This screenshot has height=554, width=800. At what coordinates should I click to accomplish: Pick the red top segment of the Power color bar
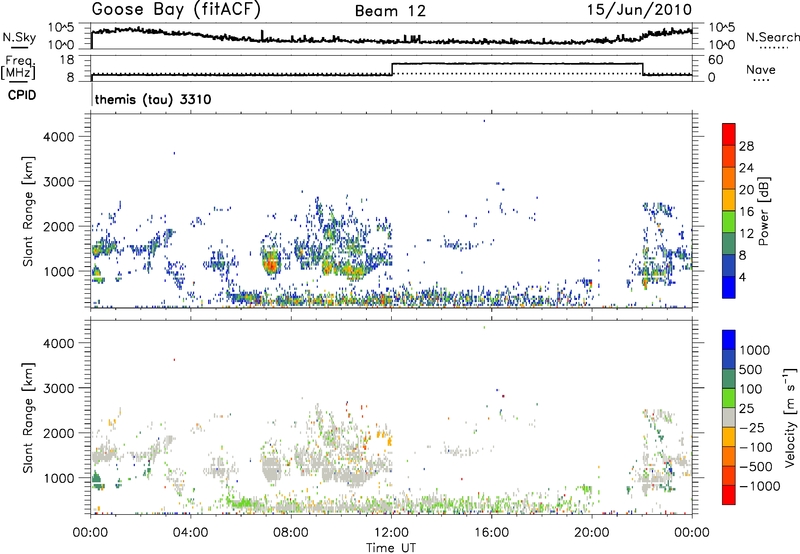(x=729, y=134)
